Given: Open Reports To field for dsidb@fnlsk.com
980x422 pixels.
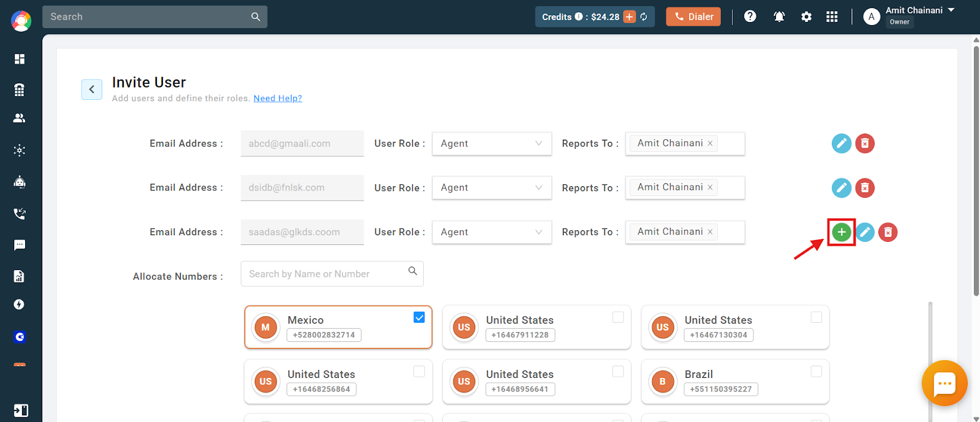Looking at the screenshot, I should [x=685, y=187].
